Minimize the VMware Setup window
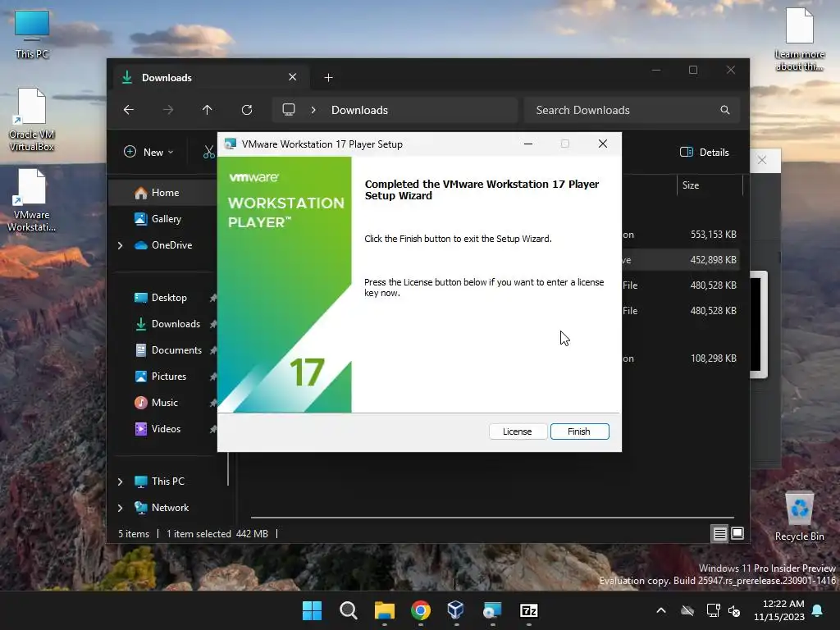840x630 pixels. coord(528,144)
